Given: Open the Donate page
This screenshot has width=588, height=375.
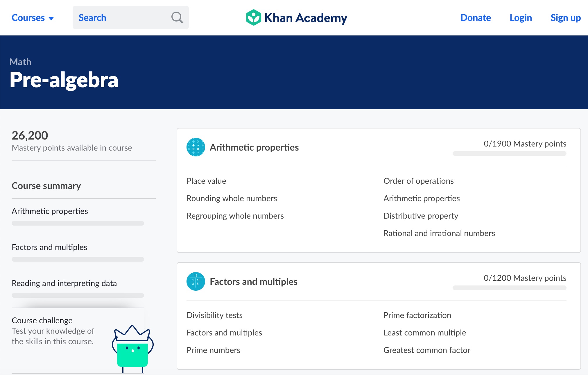Looking at the screenshot, I should coord(476,18).
